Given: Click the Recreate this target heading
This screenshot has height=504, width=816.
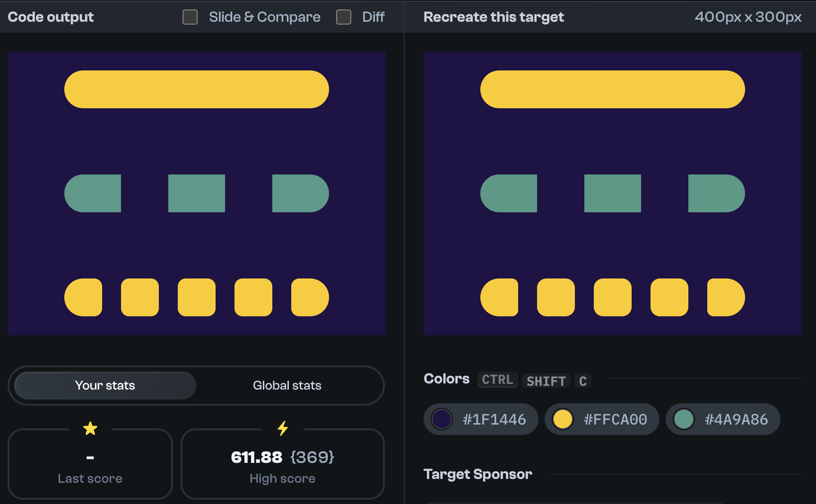Looking at the screenshot, I should coord(494,17).
